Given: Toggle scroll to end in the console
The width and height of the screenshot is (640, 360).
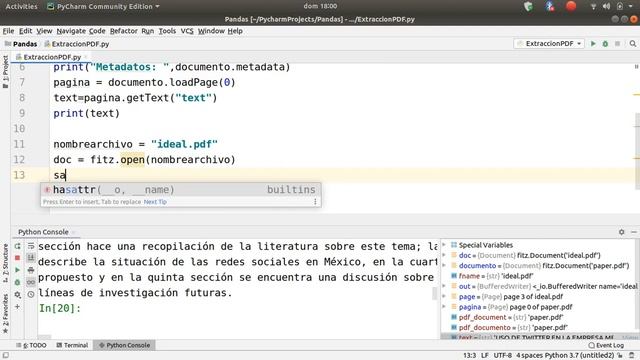Looking at the screenshot, I should (x=31, y=258).
